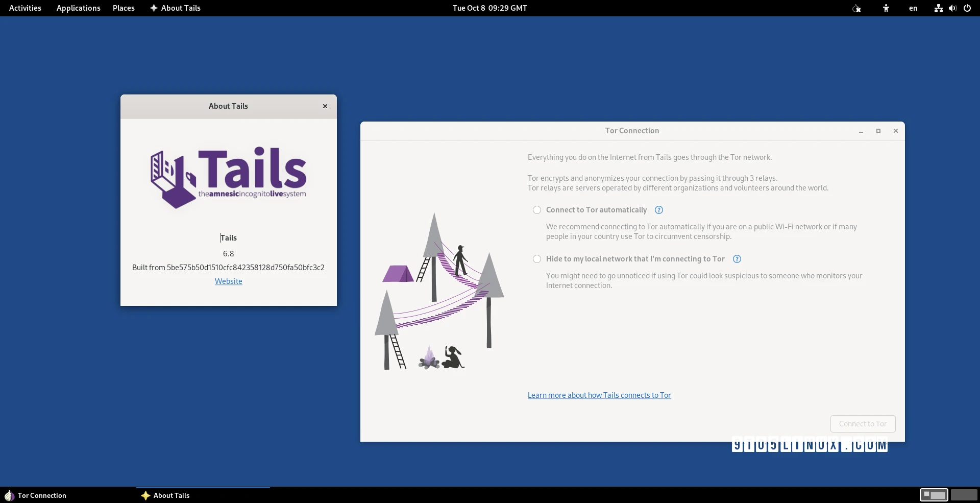
Task: Click the network connection icon in top bar
Action: [x=938, y=8]
